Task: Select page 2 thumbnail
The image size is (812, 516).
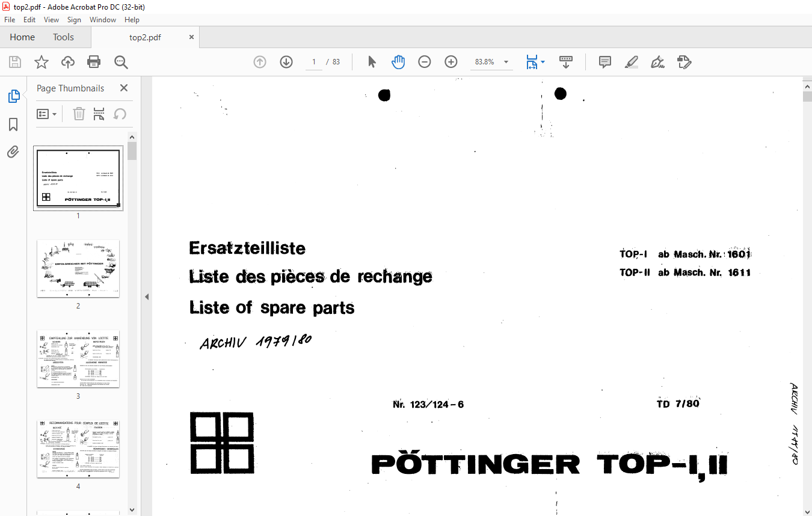Action: click(78, 268)
